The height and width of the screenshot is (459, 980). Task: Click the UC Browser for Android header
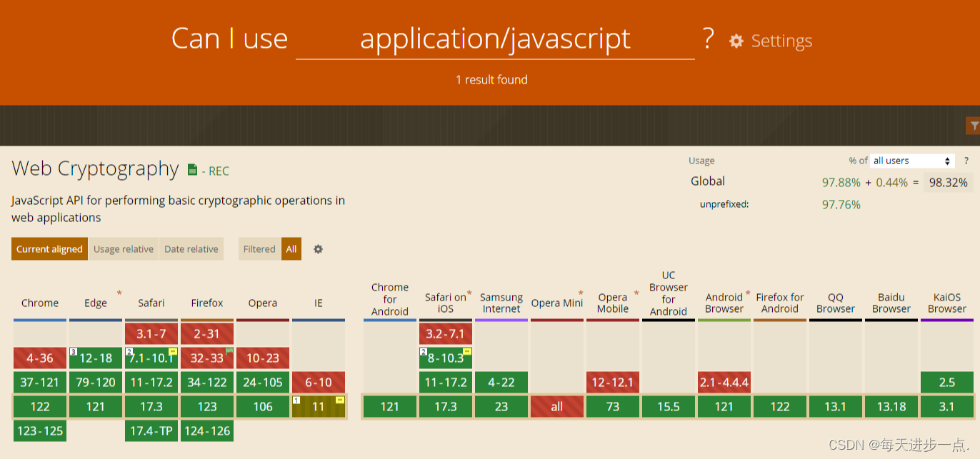tap(669, 293)
